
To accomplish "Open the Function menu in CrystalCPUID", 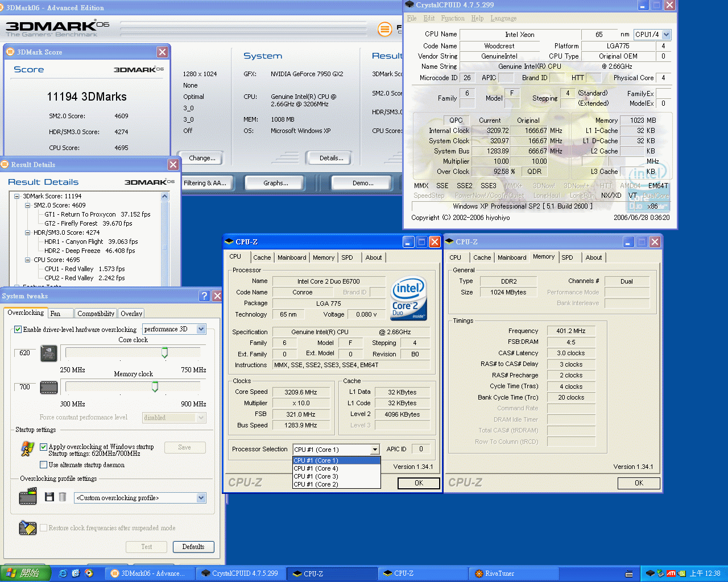I will tap(453, 18).
